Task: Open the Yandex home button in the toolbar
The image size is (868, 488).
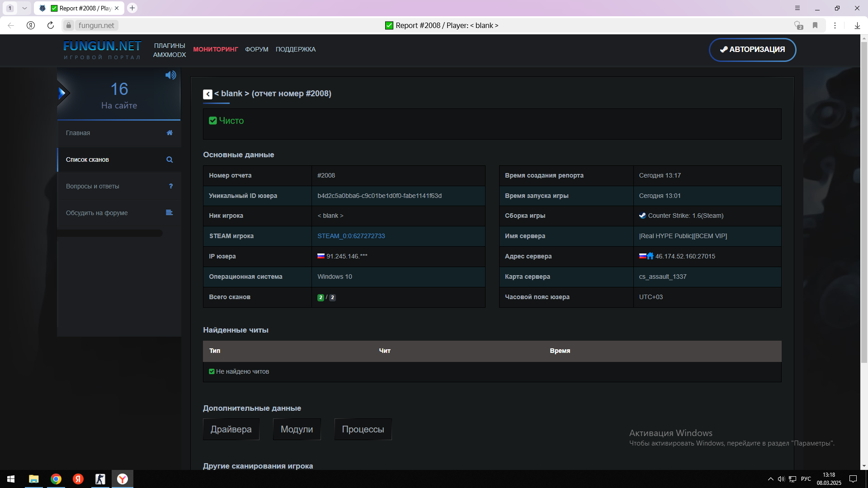Action: click(31, 25)
